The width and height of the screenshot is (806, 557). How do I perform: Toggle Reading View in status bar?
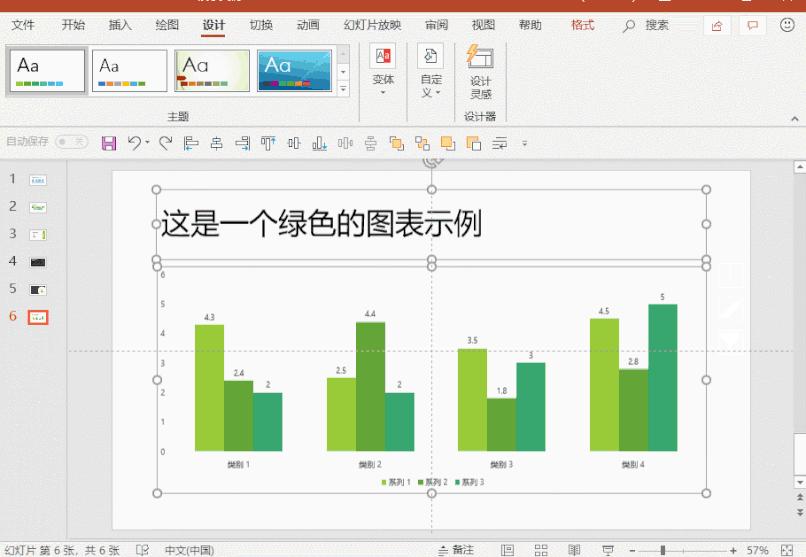pyautogui.click(x=574, y=550)
